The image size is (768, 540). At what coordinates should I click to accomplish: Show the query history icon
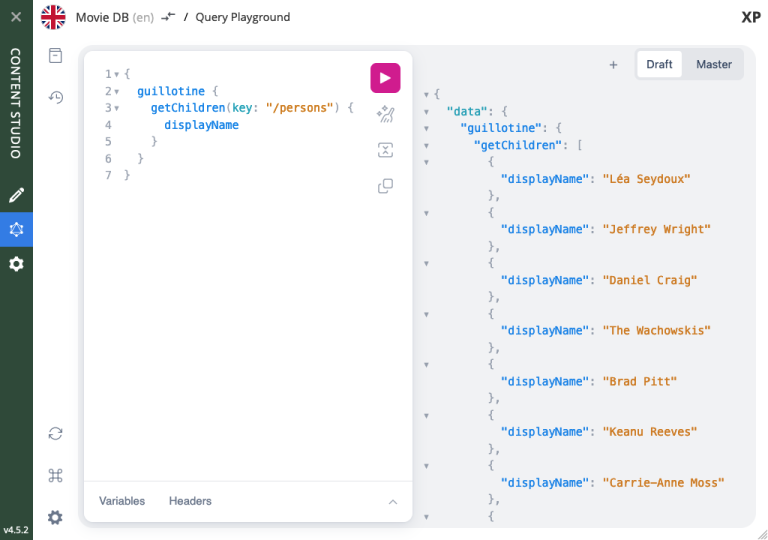point(55,97)
